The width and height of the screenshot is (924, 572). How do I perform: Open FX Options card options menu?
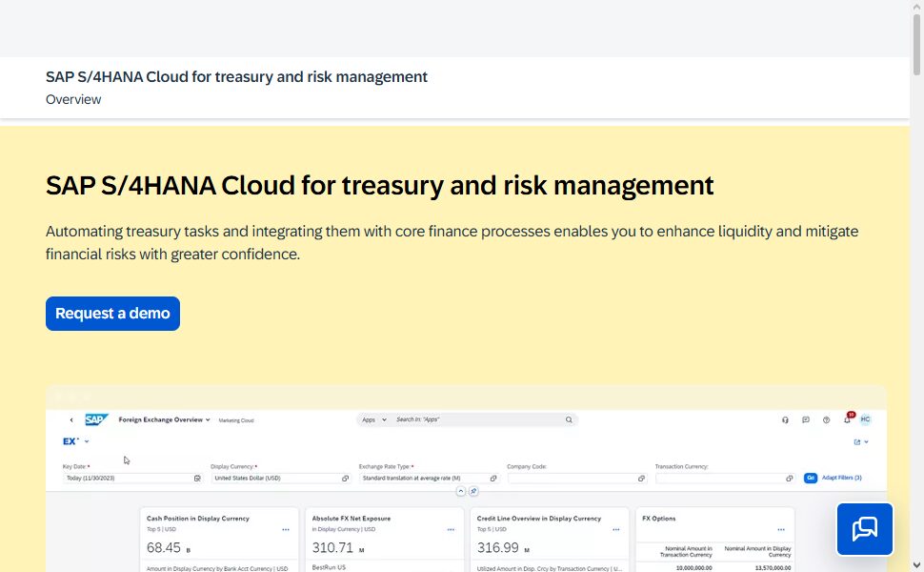click(781, 529)
